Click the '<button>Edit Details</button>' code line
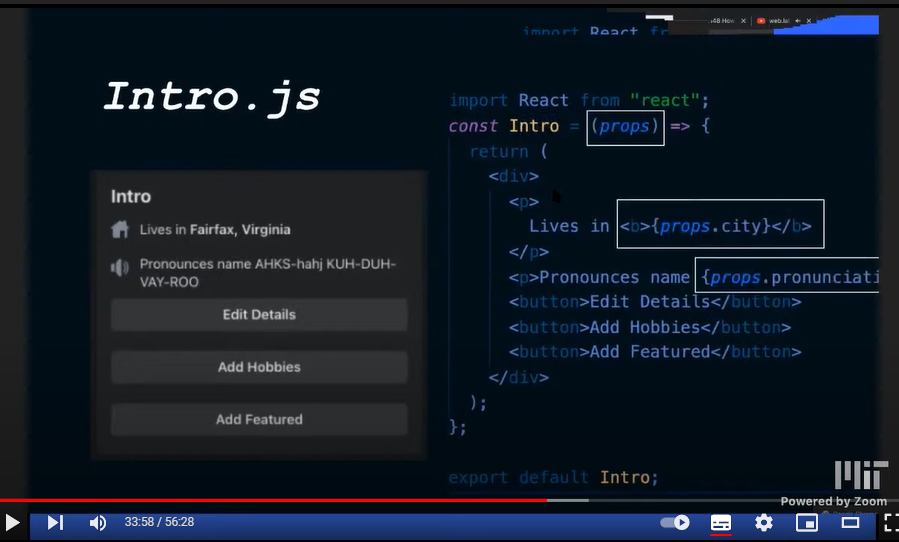Viewport: 899px width, 542px height. coord(655,302)
